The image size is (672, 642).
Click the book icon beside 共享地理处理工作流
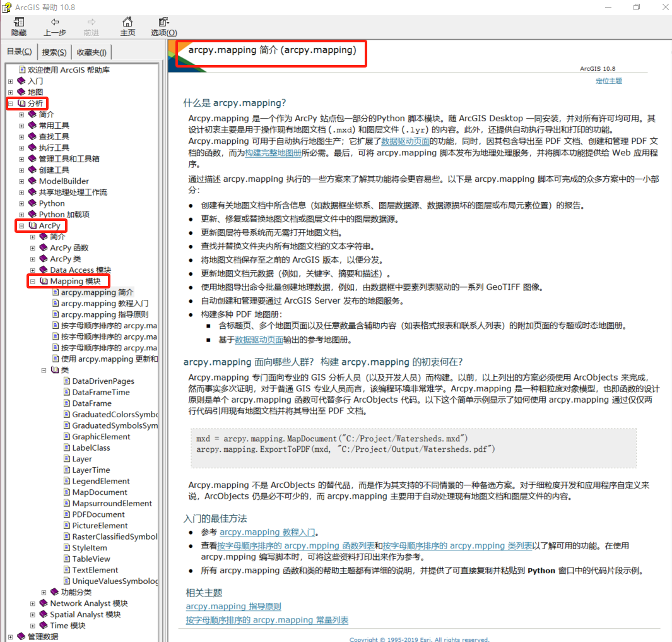pyautogui.click(x=33, y=192)
